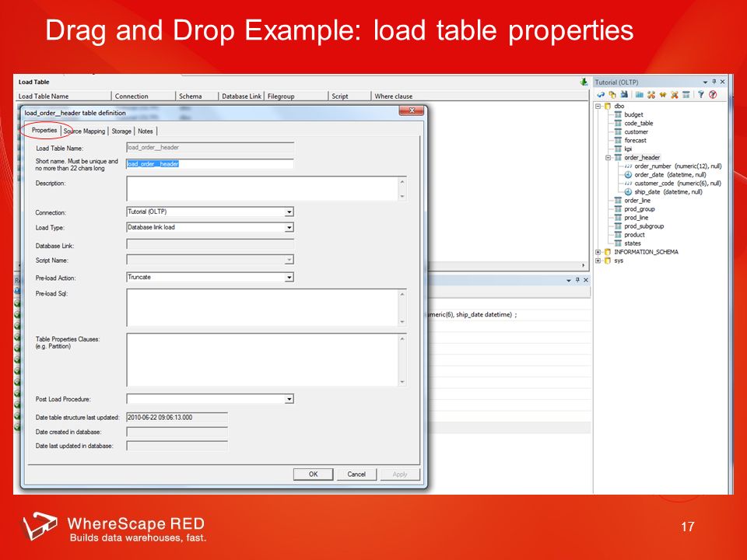The height and width of the screenshot is (560, 747).
Task: Collapse the order_header table node
Action: click(608, 158)
